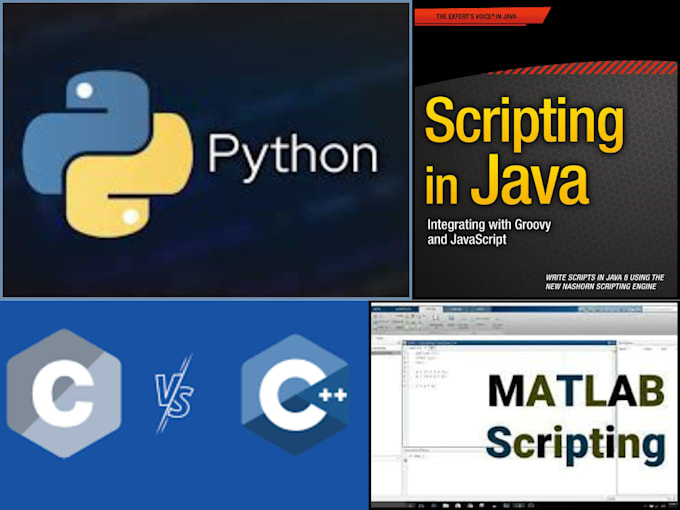Select the gray C language hexagon logo
The height and width of the screenshot is (510, 680).
(x=64, y=393)
